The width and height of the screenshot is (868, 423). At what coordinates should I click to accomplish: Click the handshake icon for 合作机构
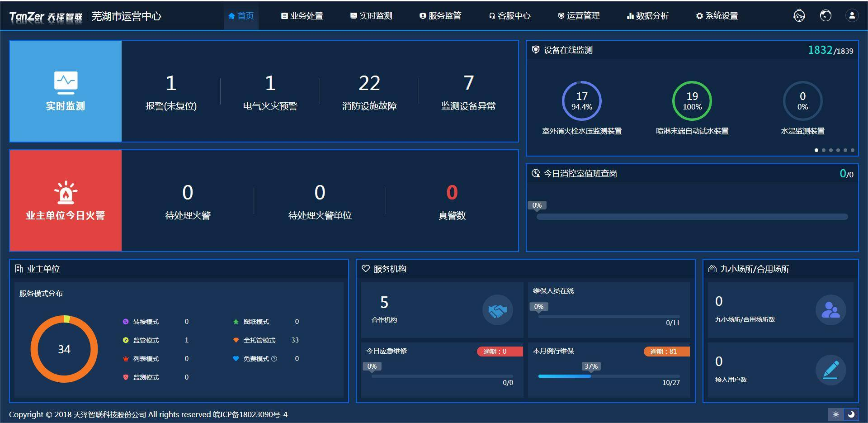[x=497, y=310]
